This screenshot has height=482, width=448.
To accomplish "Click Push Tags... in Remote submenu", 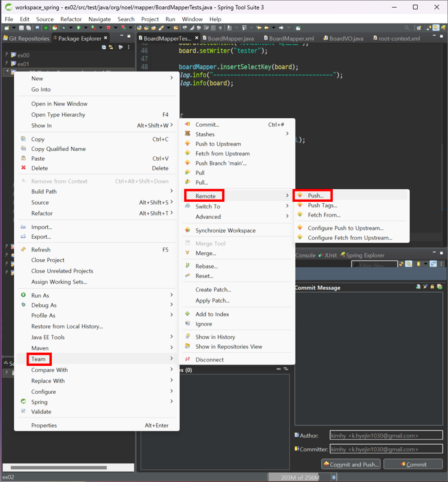I will pyautogui.click(x=352, y=205).
